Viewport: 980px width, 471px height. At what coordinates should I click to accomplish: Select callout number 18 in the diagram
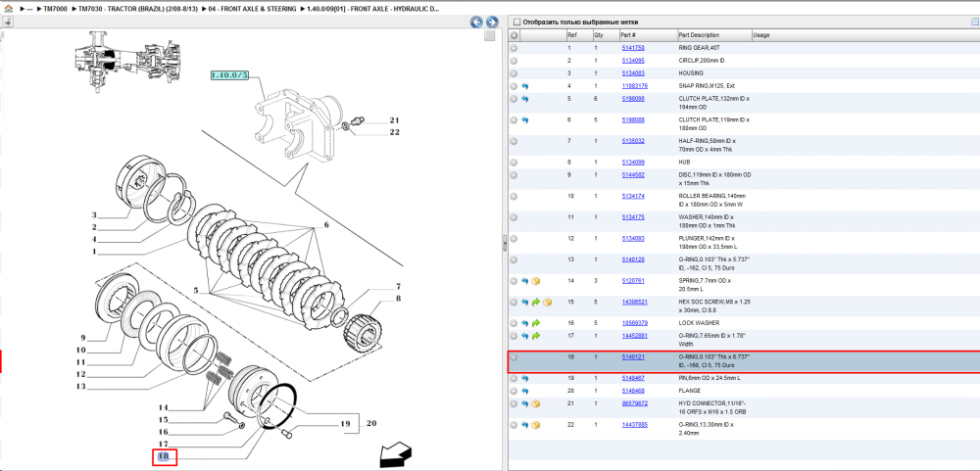(x=165, y=457)
